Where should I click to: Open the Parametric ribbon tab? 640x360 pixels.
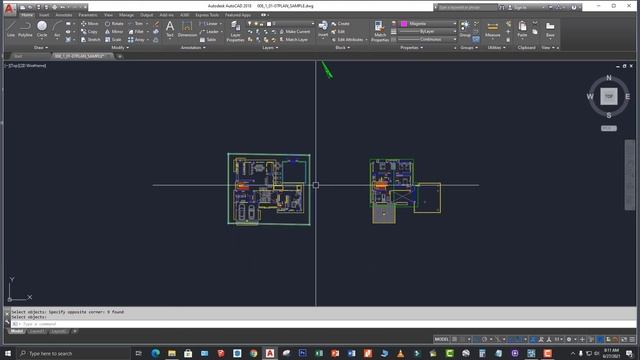88,15
